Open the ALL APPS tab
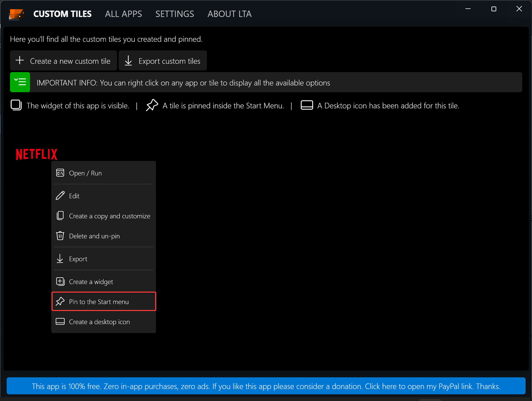 123,14
